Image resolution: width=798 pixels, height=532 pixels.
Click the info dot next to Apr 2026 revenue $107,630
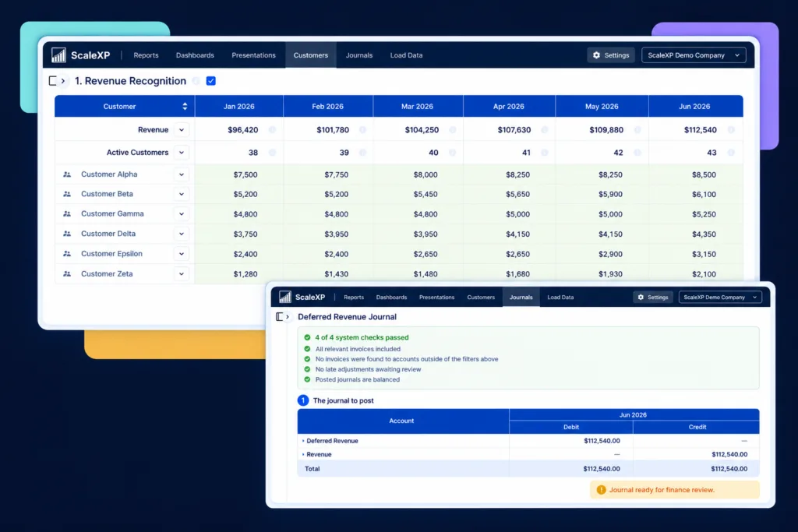(545, 130)
